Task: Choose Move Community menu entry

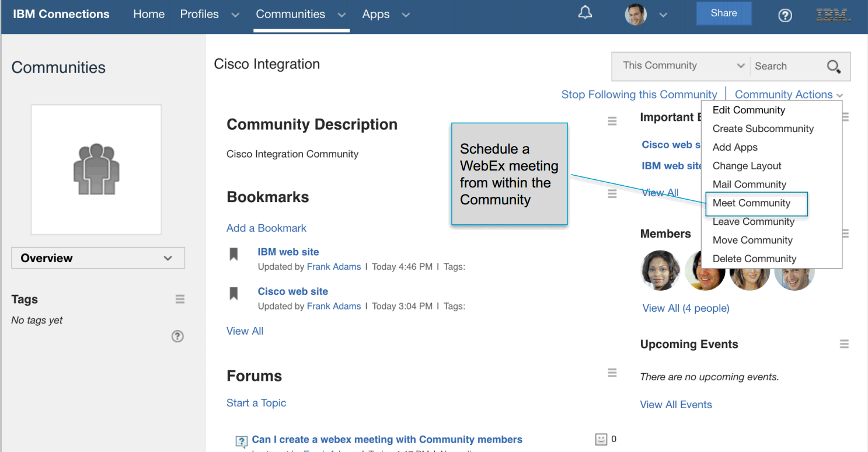Action: [752, 240]
